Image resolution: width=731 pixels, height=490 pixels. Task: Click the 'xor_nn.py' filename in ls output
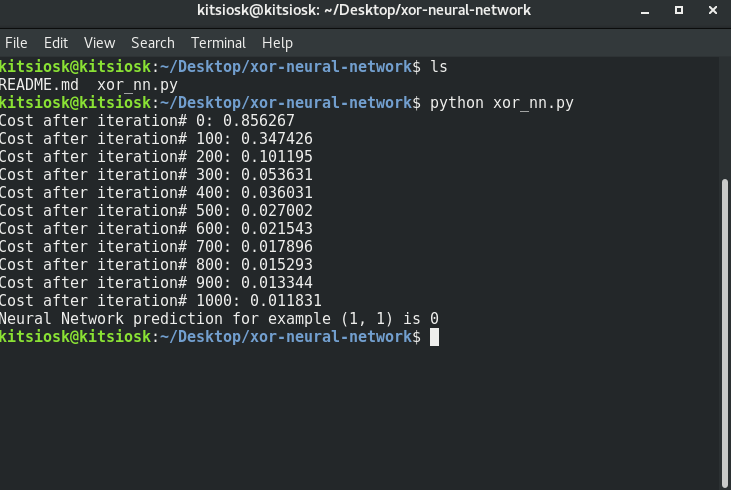coord(137,85)
